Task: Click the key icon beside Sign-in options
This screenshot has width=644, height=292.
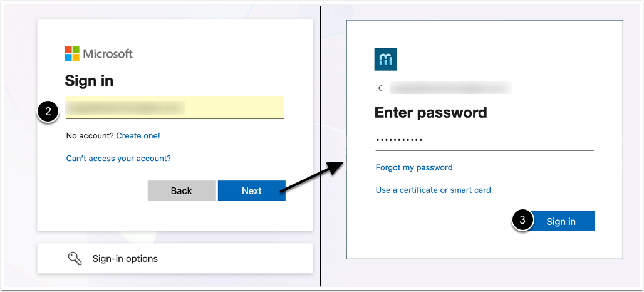Action: coord(75,258)
